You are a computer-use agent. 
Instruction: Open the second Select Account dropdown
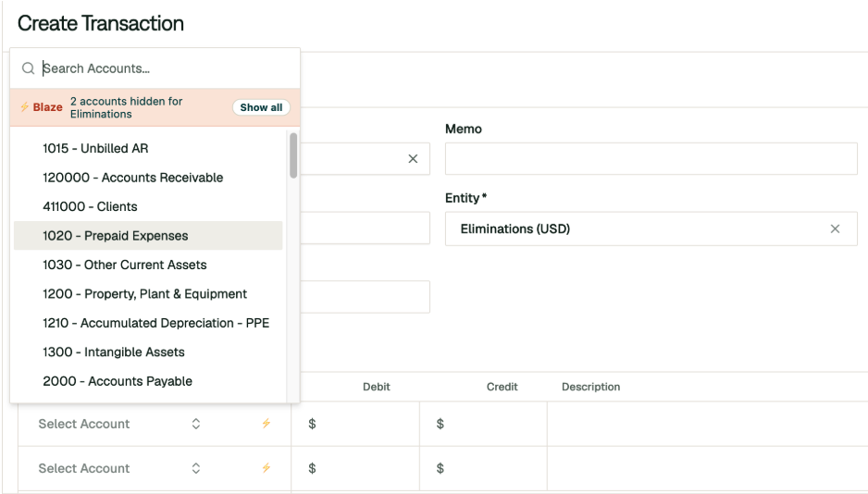coord(119,468)
